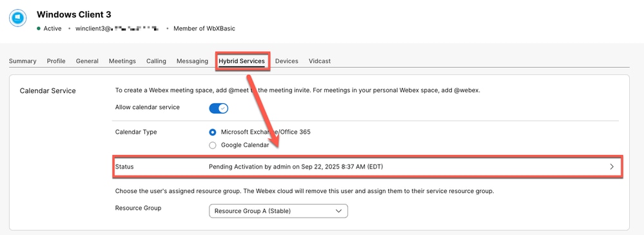Click the Member of WbXBasic text

pyautogui.click(x=204, y=28)
